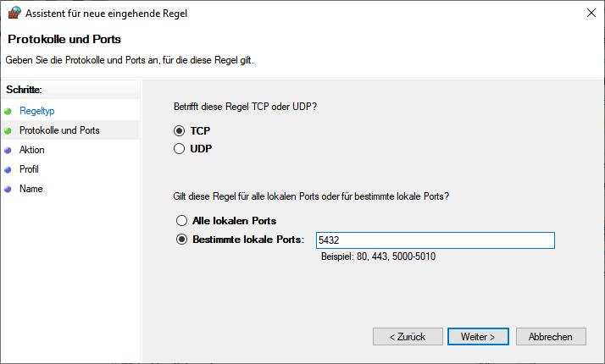Select Protokolle und Ports step in sidebar
This screenshot has height=364, width=605.
coord(59,130)
